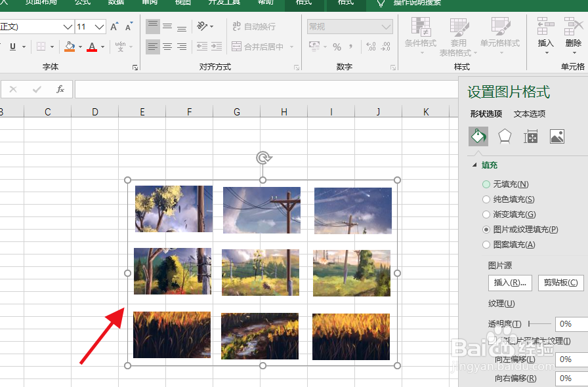Open the text orientation tool
This screenshot has height=387, width=588.
coord(203,26)
